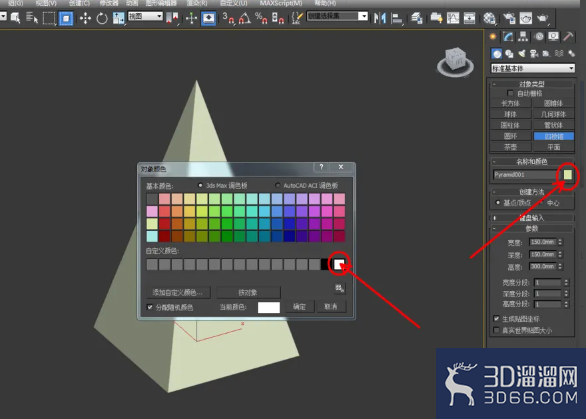Click the Align tool icon
586x419 pixels.
click(x=397, y=18)
